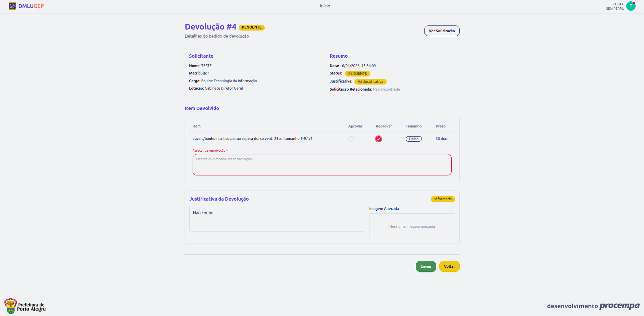This screenshot has width=644, height=316.
Task: Click the DMLUGEP brand name text
Action: pyautogui.click(x=31, y=6)
